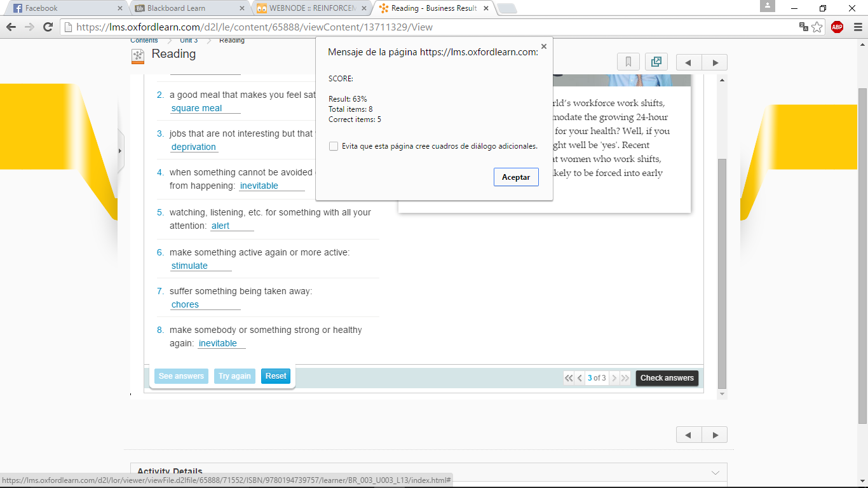Close the score dialog with the X
This screenshot has height=488, width=868.
pos(543,46)
